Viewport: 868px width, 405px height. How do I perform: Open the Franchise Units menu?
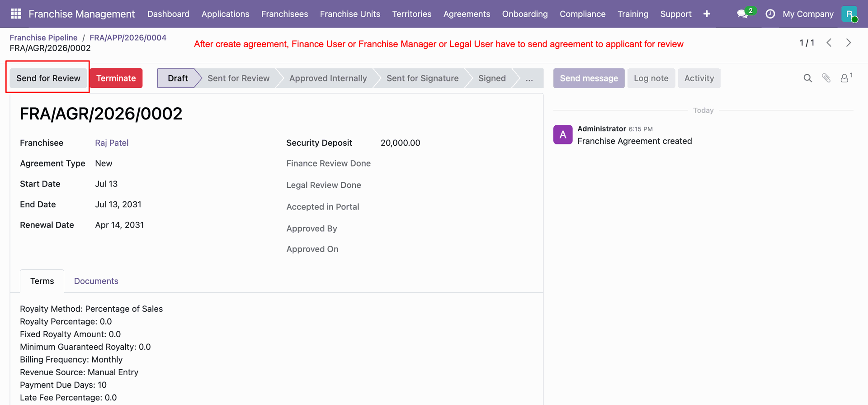[350, 14]
